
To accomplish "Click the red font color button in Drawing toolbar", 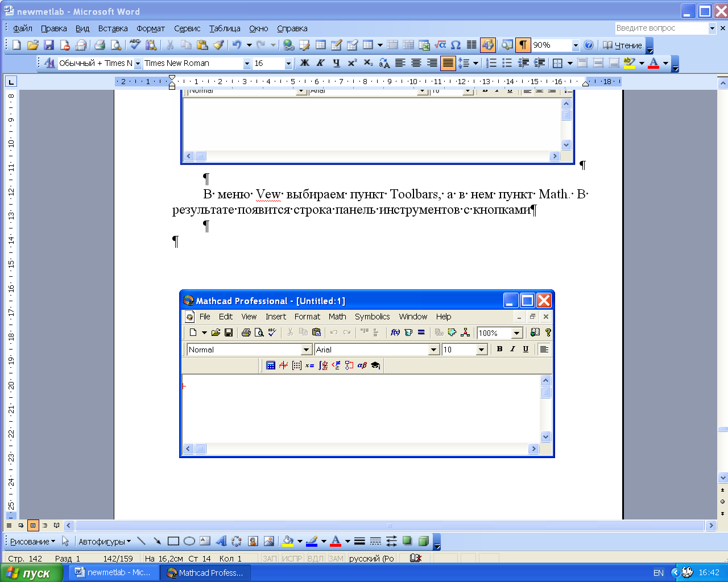I will coord(336,541).
